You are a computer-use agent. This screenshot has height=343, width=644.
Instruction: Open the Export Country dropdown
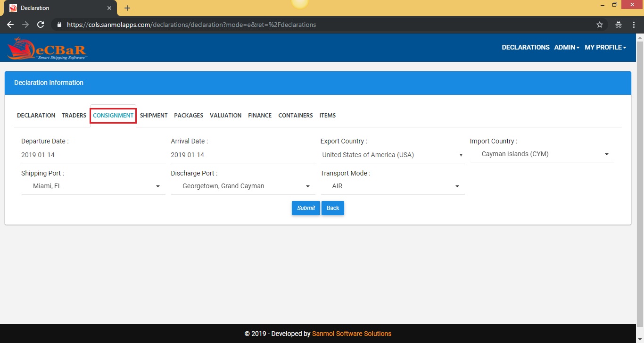(x=393, y=155)
